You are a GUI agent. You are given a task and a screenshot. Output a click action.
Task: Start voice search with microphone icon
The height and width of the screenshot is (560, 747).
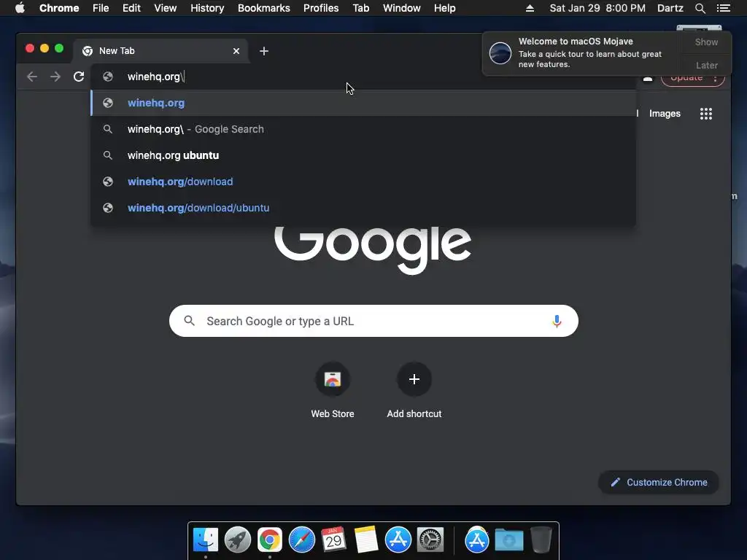click(557, 321)
